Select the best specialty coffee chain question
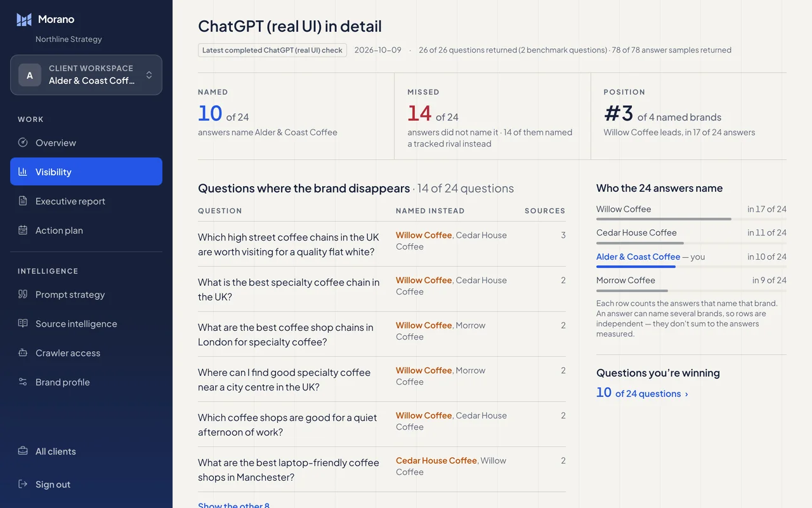This screenshot has height=508, width=812. coord(382,289)
